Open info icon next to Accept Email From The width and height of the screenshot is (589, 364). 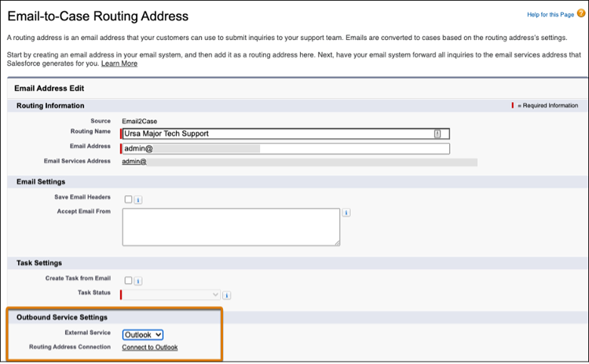[x=346, y=213]
